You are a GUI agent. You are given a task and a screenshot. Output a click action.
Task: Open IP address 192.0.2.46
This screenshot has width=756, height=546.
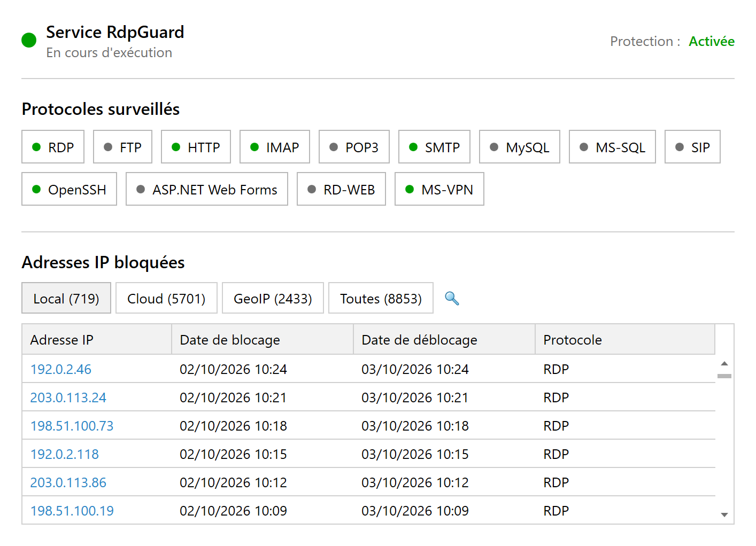[x=60, y=369]
